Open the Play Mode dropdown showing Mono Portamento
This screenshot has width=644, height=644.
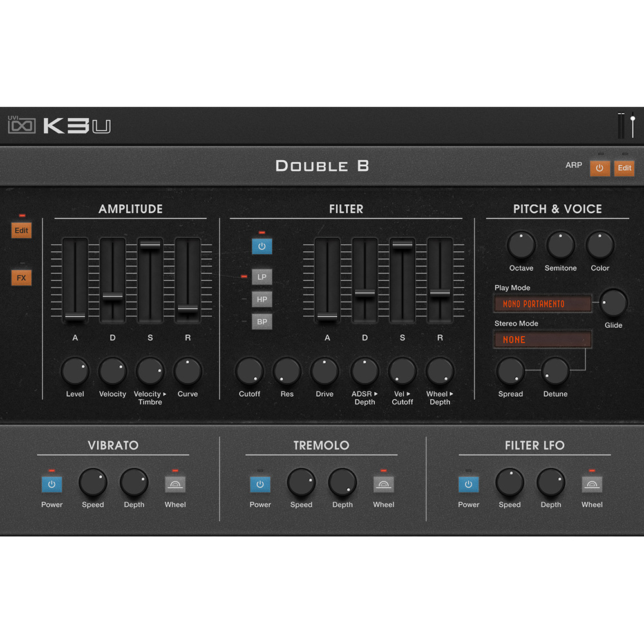[542, 304]
